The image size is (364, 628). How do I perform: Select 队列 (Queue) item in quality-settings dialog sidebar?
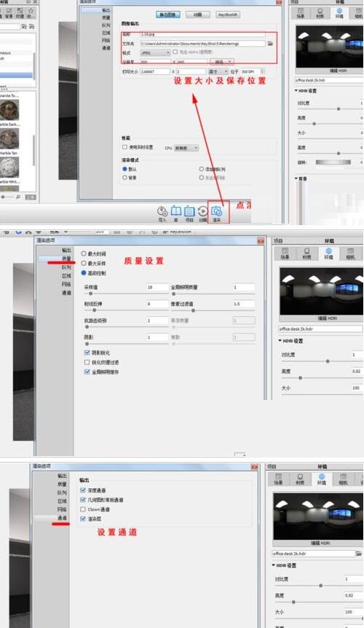pyautogui.click(x=66, y=267)
